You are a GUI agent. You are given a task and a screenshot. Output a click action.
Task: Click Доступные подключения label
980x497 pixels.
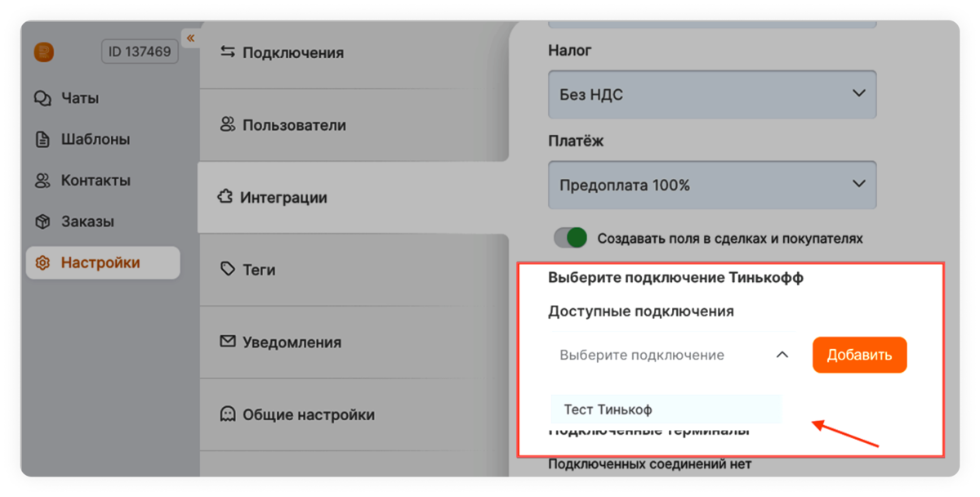pos(641,311)
